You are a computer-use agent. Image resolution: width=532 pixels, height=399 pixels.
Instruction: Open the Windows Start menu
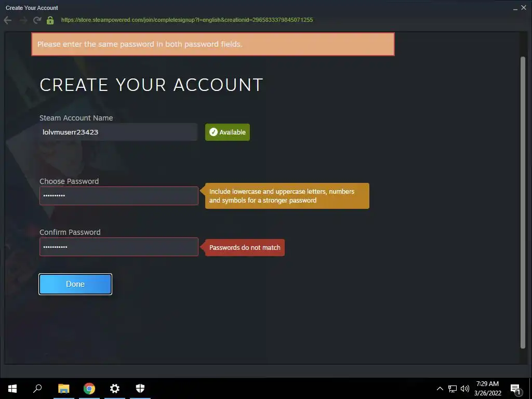tap(12, 389)
